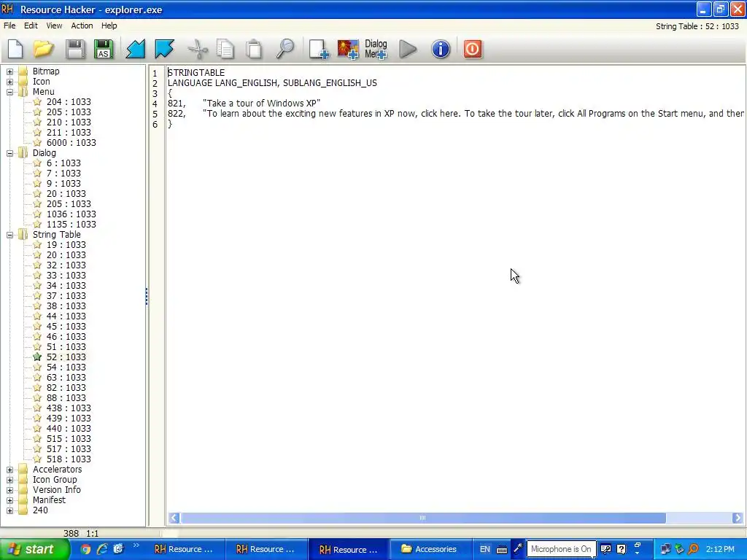Click the Add image resource icon
747x560 pixels.
point(348,49)
